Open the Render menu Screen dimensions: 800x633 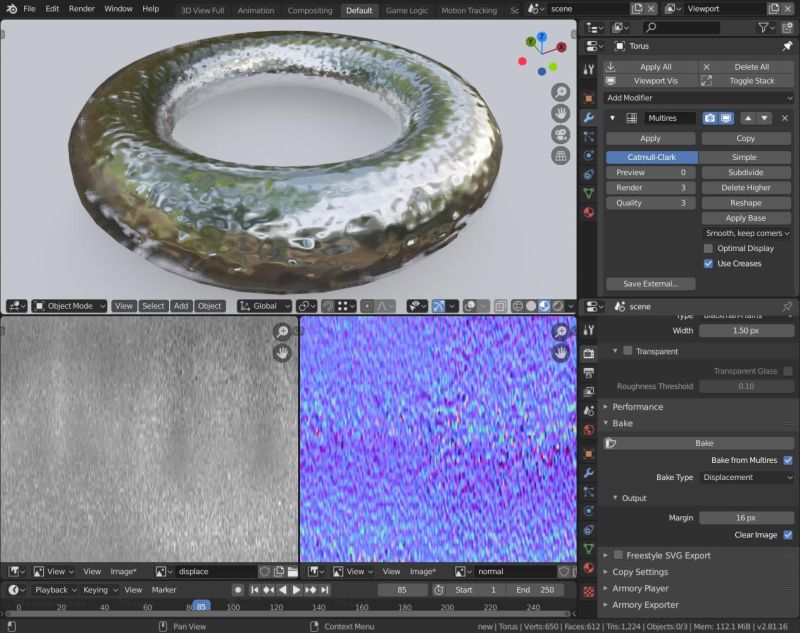80,8
